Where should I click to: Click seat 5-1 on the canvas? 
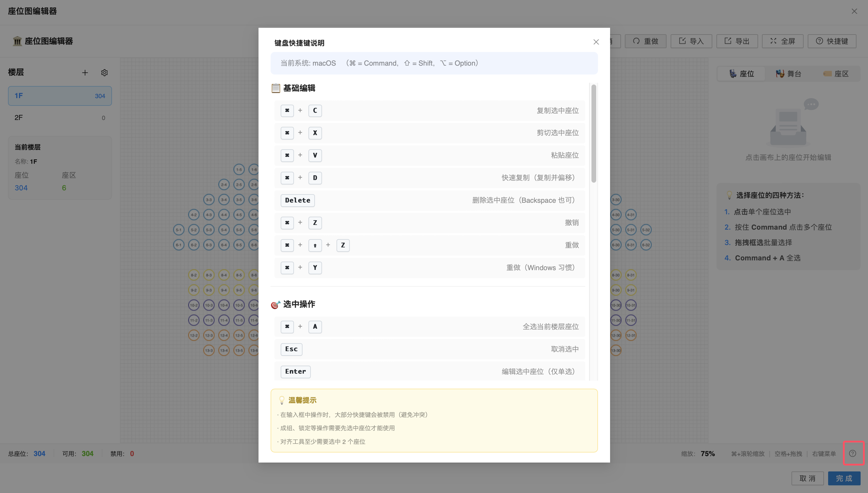[179, 230]
